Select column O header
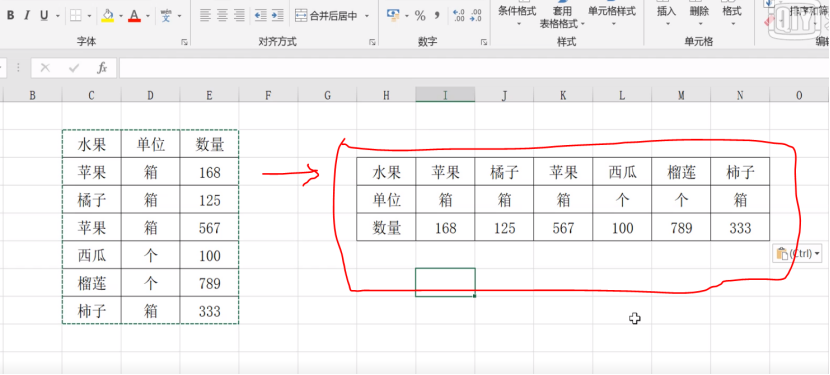Viewport: 830px width, 375px height. [799, 95]
